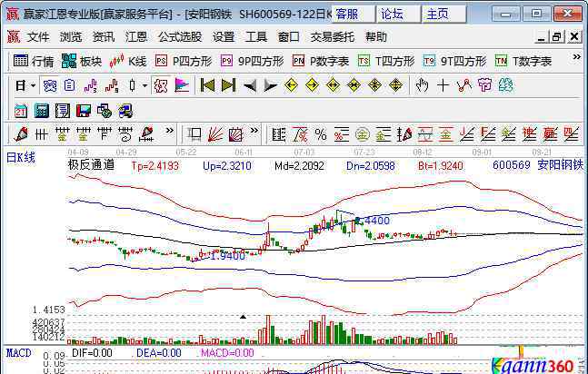
Task: Open 窗口 menu
Action: click(289, 36)
